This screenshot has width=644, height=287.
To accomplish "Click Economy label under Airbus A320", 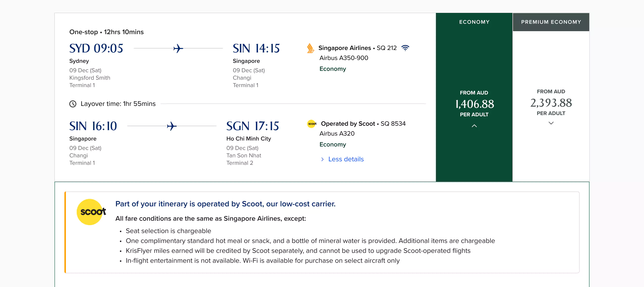I will point(333,144).
